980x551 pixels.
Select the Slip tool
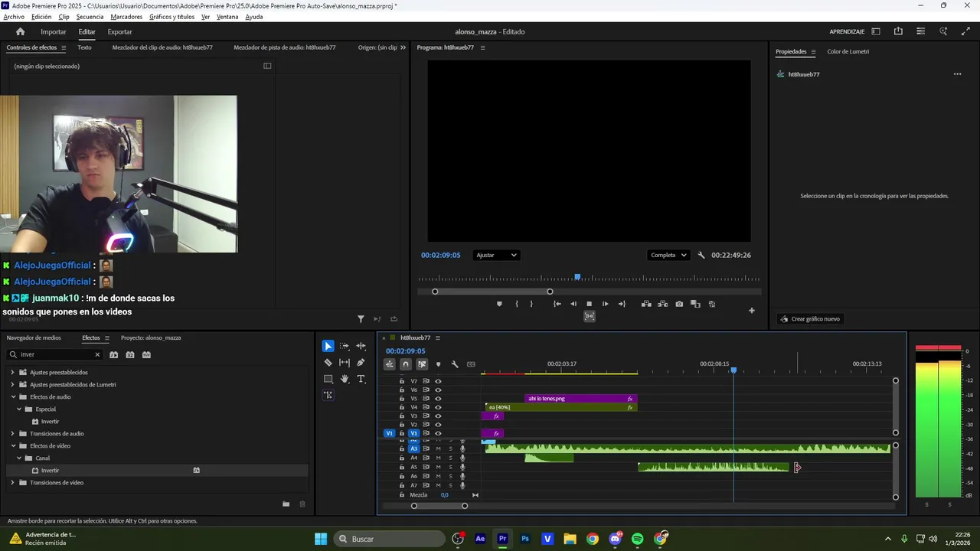pyautogui.click(x=345, y=363)
